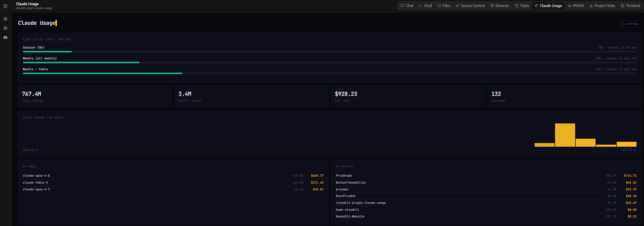Click the $60.48 project cost
644x226 pixels.
coord(631,196)
